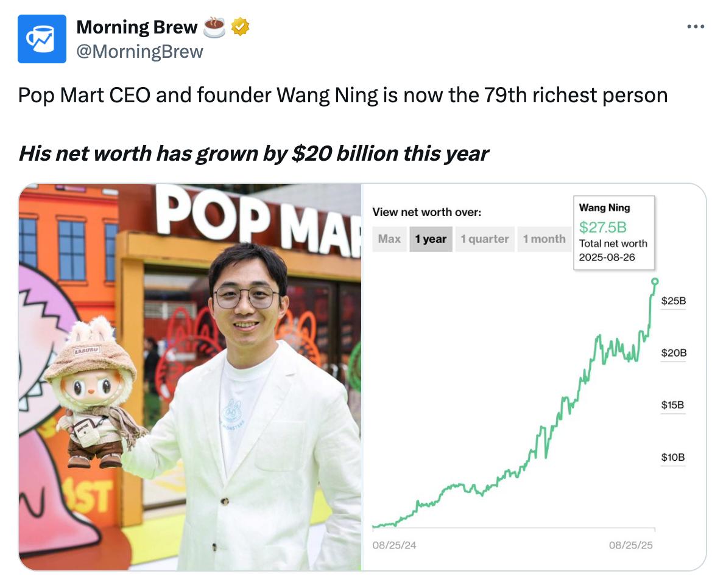
Task: Click the $20B axis label
Action: point(674,353)
